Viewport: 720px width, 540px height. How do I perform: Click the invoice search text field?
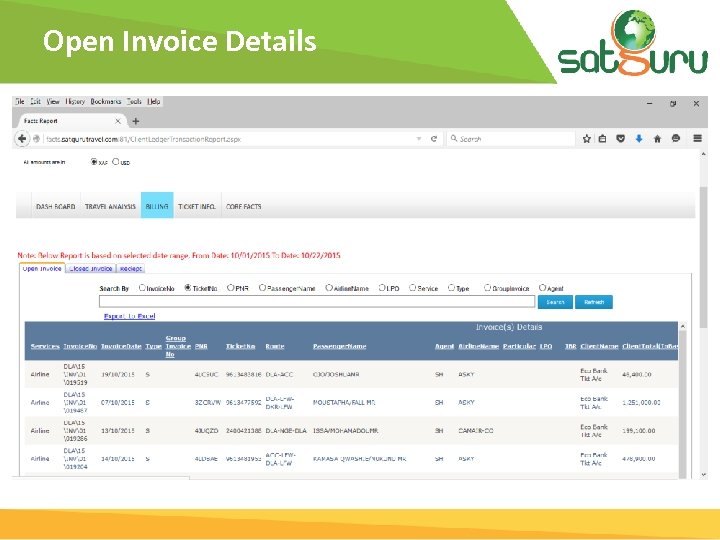tap(317, 302)
